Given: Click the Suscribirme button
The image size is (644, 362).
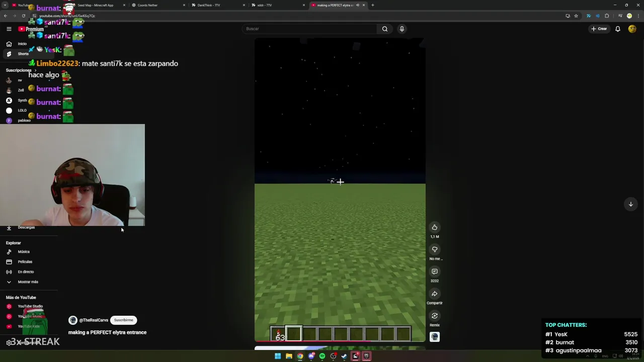Looking at the screenshot, I should [x=123, y=320].
